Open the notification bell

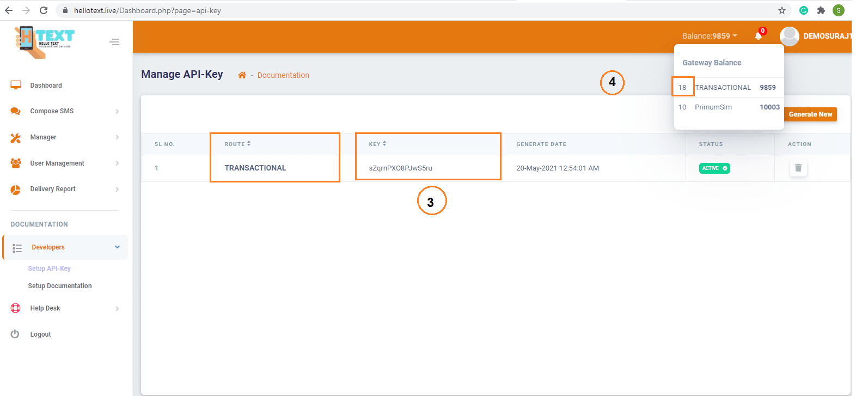(758, 36)
